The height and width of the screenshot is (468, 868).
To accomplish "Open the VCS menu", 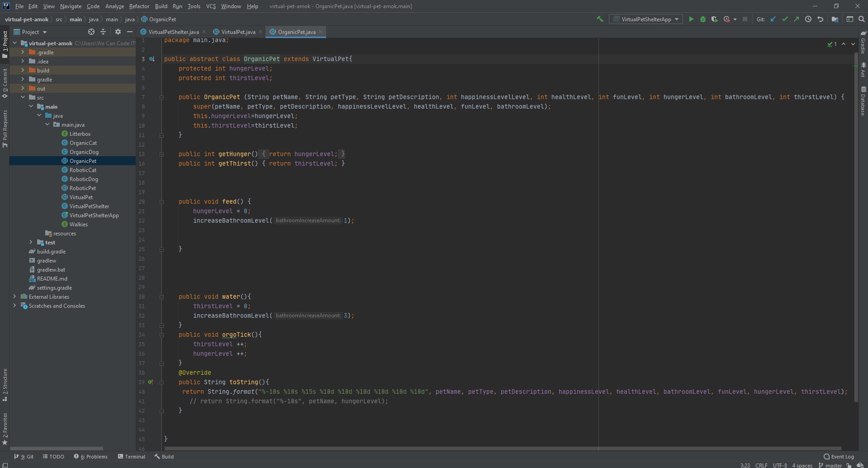I will point(211,6).
